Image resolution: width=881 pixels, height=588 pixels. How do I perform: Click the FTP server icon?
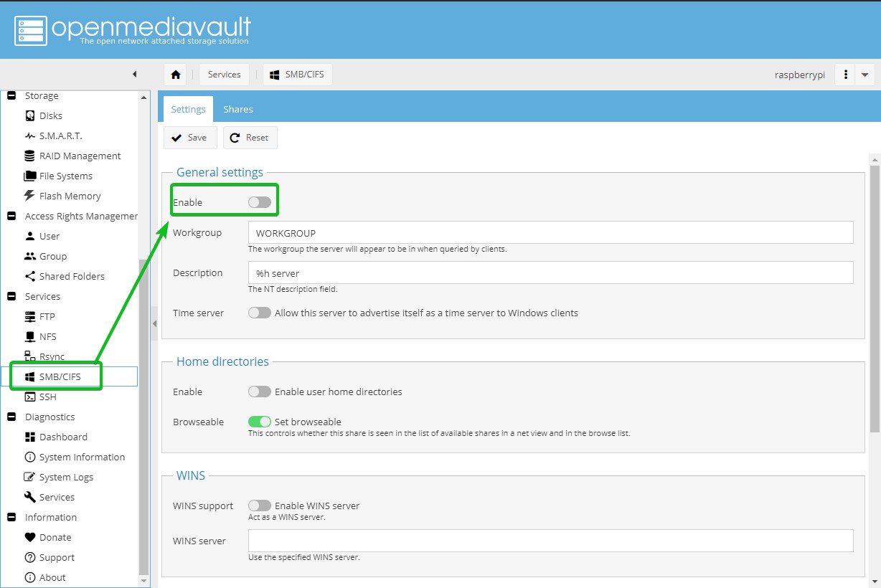(x=30, y=316)
